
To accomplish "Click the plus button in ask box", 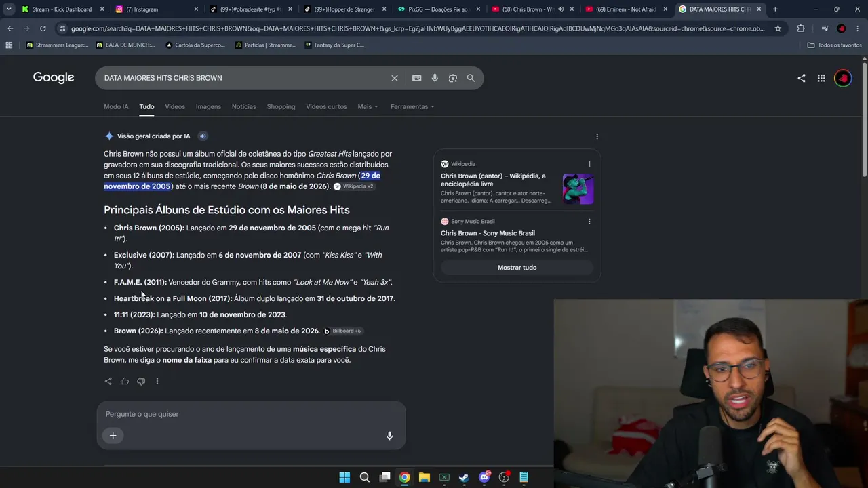I will coord(113,435).
